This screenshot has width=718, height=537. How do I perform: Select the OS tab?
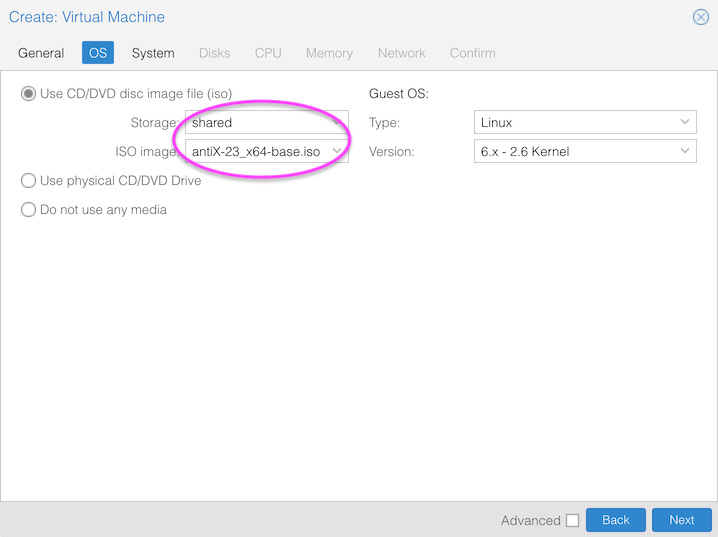(x=97, y=53)
